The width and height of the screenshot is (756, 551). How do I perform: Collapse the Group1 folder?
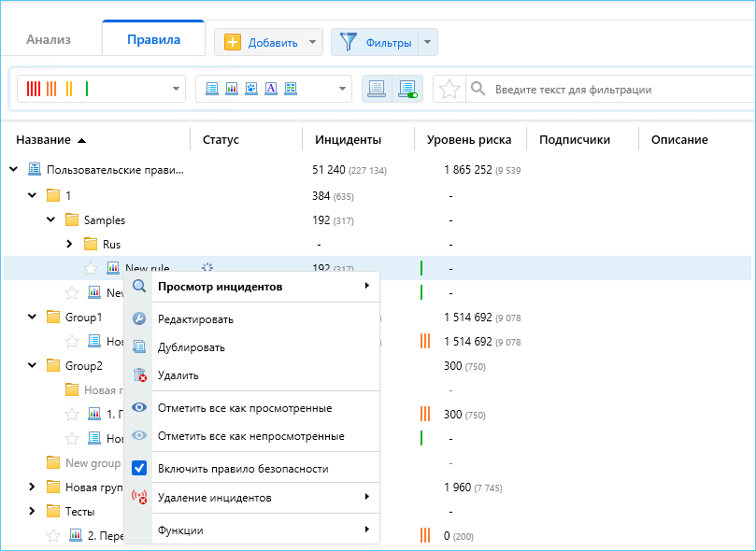coord(33,317)
